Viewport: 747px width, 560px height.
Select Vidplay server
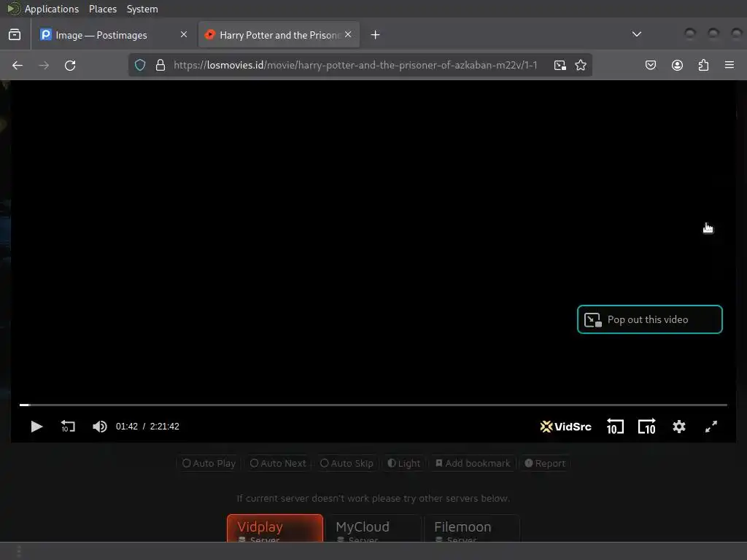click(275, 528)
